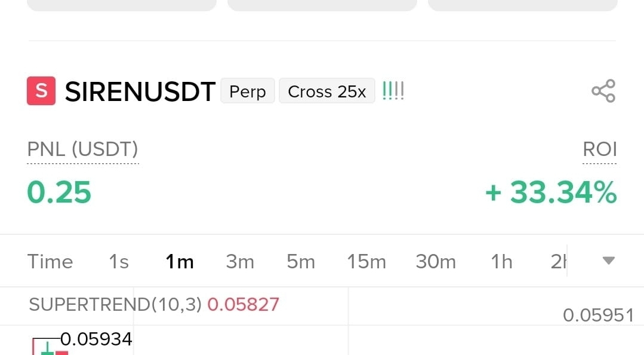Select the 15m chart interval
Viewport: 644px width, 355px height.
click(x=366, y=262)
